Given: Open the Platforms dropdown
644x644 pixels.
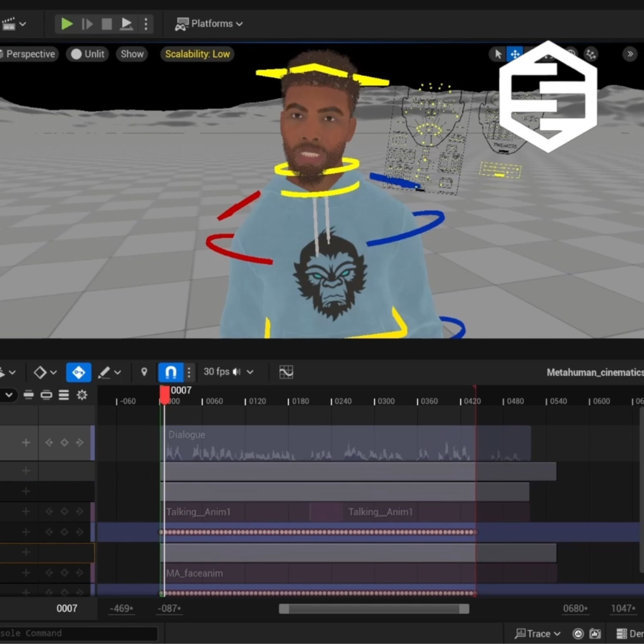Looking at the screenshot, I should (209, 24).
